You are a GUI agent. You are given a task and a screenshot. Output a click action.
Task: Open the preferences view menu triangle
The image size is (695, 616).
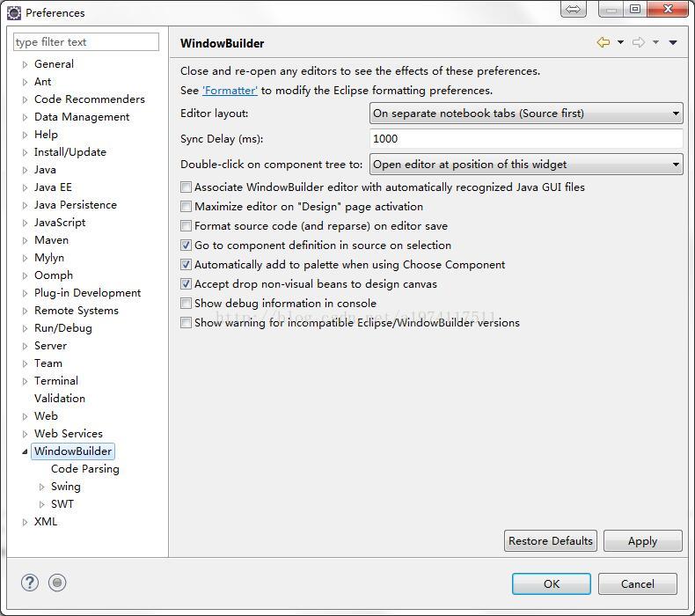pos(673,42)
